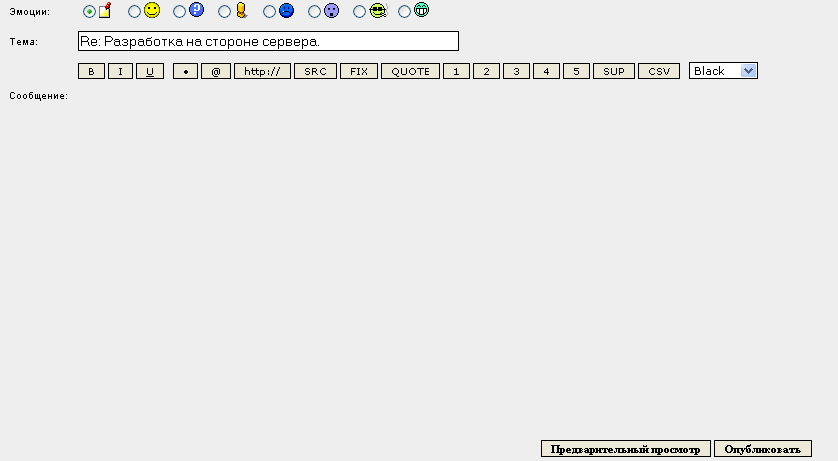Click the green grinning face emoticon
Image resolution: width=838 pixels, height=461 pixels.
(421, 11)
